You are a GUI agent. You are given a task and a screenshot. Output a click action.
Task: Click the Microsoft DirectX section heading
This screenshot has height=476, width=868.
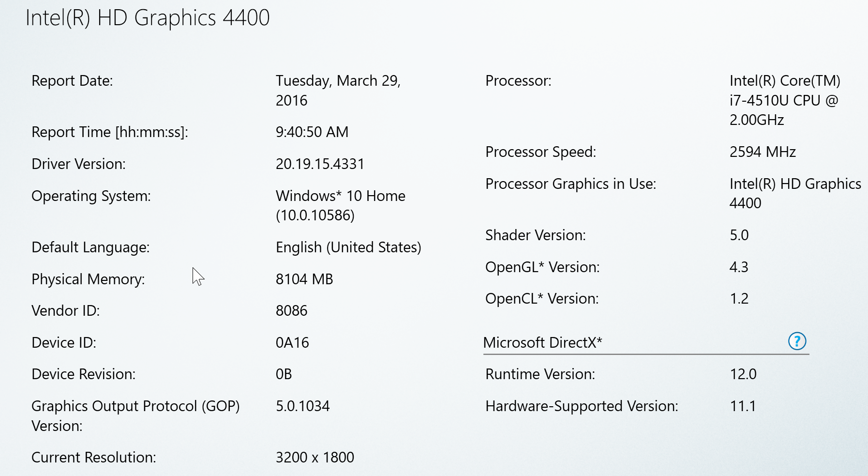pyautogui.click(x=542, y=343)
